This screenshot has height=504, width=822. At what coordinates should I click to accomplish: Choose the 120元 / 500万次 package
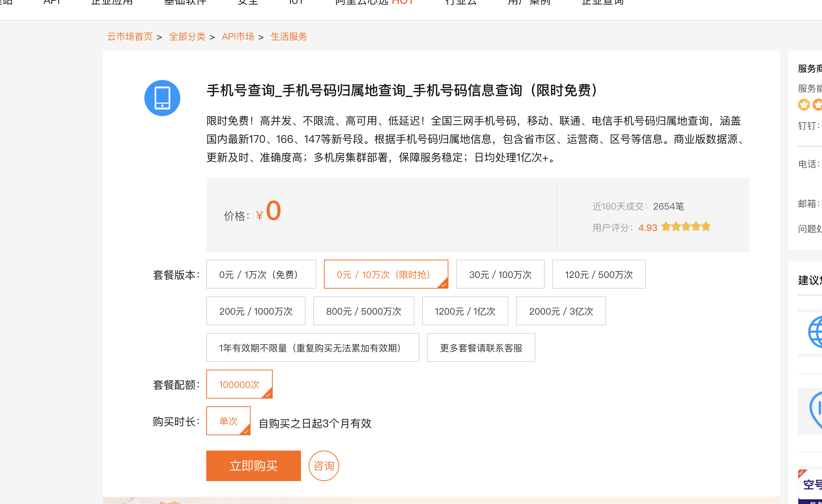pyautogui.click(x=599, y=275)
